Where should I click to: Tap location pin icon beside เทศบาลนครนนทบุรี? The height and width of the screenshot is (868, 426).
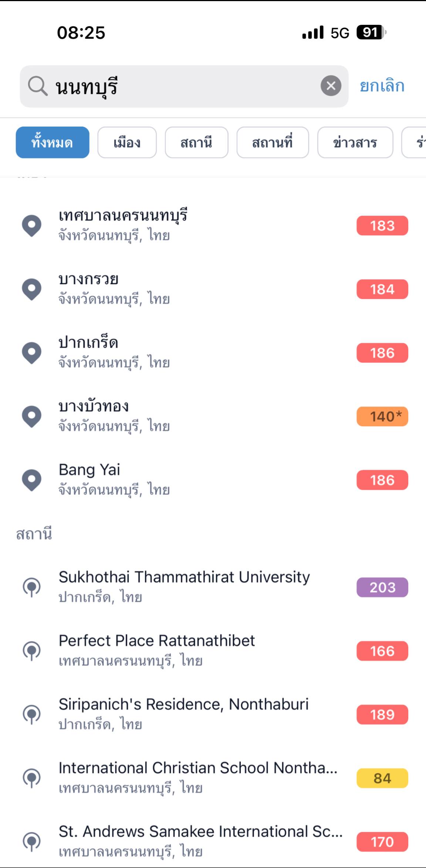[32, 225]
